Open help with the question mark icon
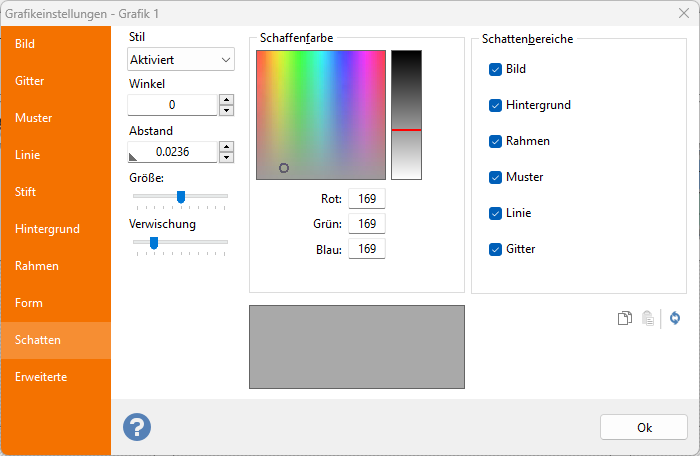Screen dimensions: 700x456 pos(137,426)
